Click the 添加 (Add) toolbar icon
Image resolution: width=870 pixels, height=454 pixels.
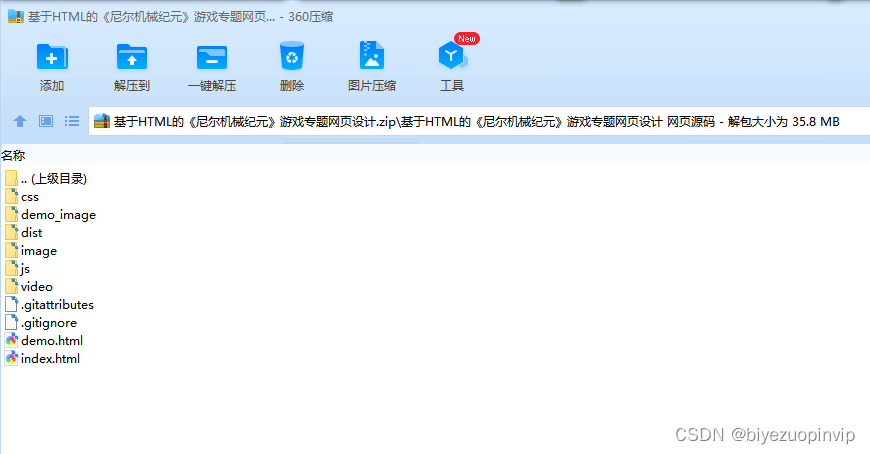click(x=52, y=57)
